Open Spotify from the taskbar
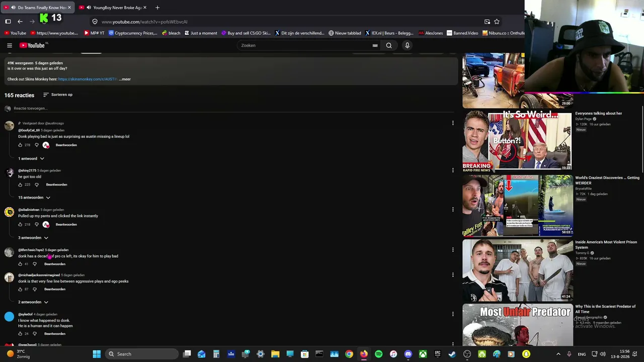The width and height of the screenshot is (644, 362). pyautogui.click(x=378, y=354)
